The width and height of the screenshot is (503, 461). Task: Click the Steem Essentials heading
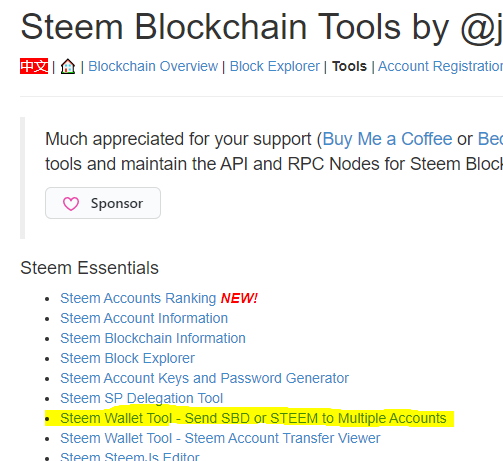tap(89, 268)
